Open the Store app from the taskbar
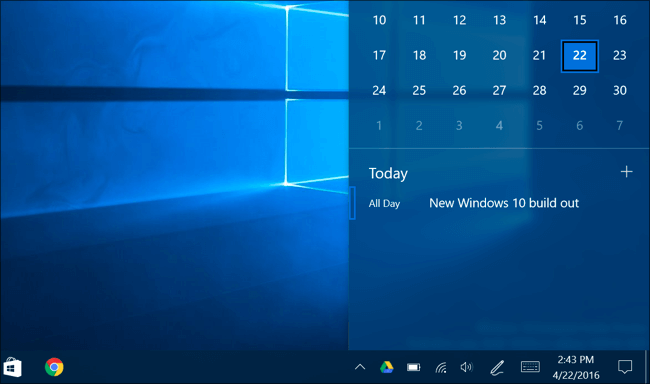The image size is (650, 384). [x=12, y=367]
